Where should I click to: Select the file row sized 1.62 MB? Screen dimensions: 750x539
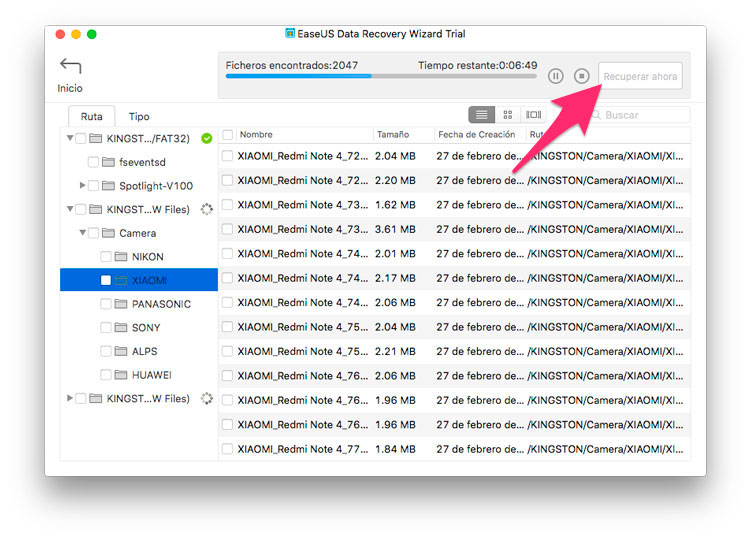pos(454,205)
